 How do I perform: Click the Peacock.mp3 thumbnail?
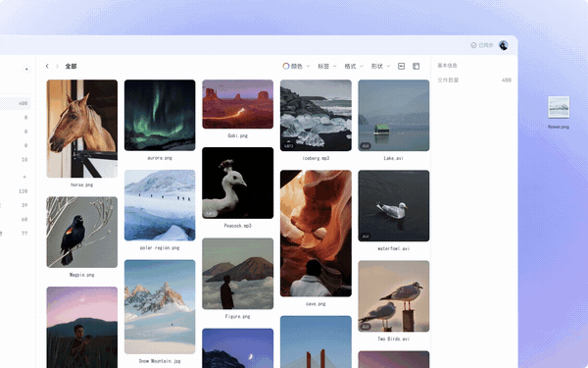coord(238,183)
